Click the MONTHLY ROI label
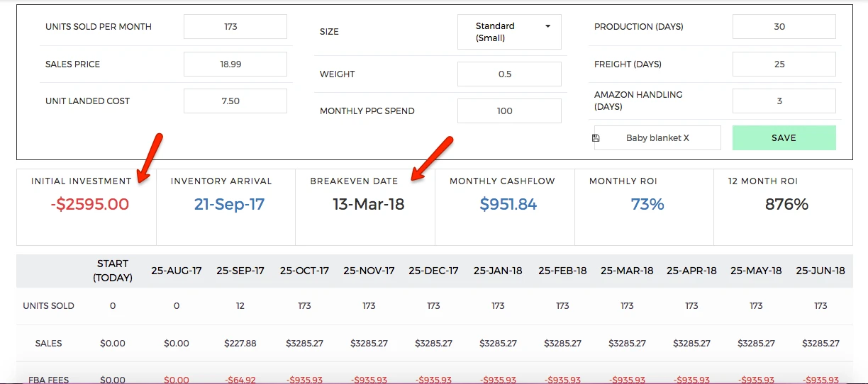Screen dimensions: 868x384 coord(623,181)
